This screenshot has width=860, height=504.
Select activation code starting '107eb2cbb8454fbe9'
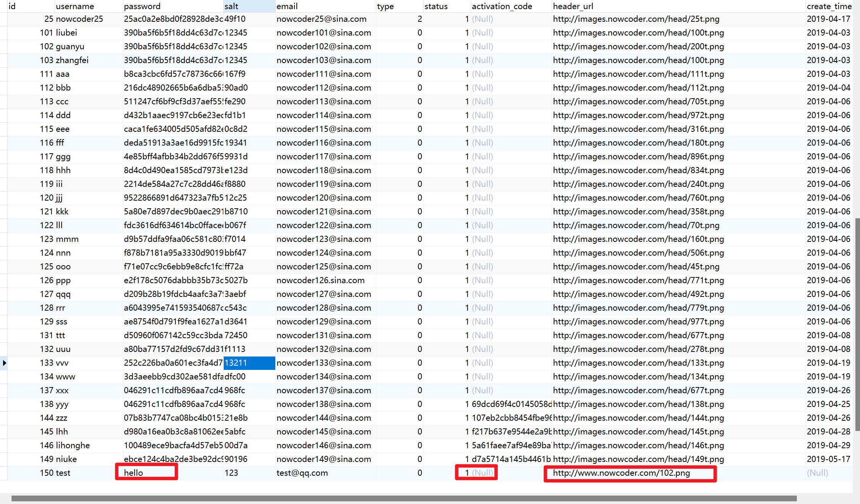tap(512, 418)
